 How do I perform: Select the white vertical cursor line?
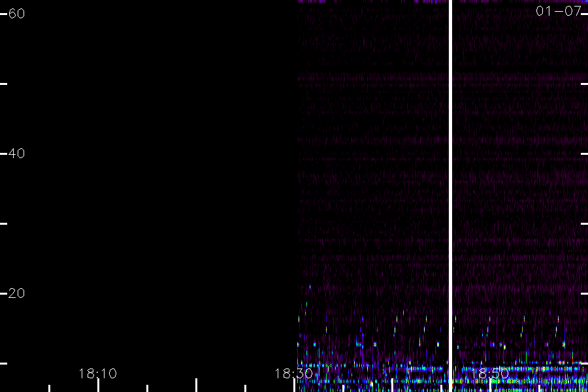click(x=450, y=196)
